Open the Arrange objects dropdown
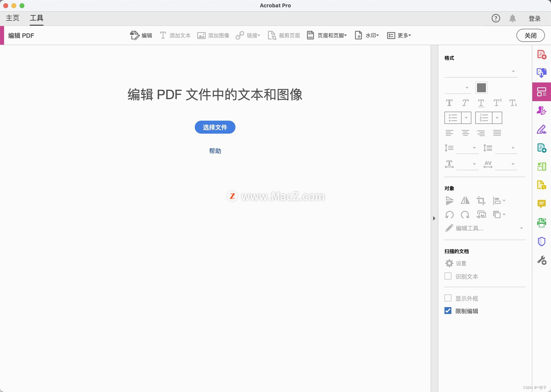Viewport: 551px width, 392px height. (x=499, y=214)
